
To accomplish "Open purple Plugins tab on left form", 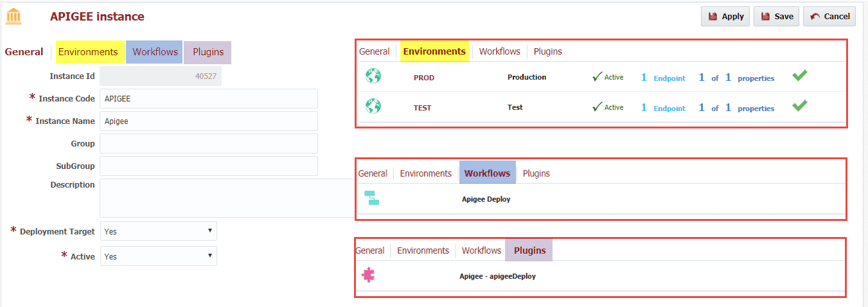I will pyautogui.click(x=208, y=52).
